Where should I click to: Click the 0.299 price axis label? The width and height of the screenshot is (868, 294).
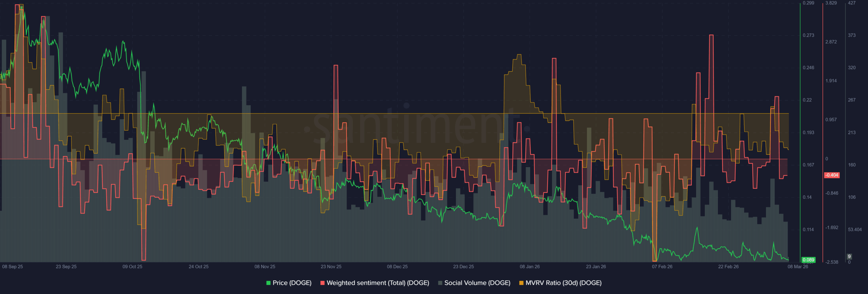[x=808, y=3]
